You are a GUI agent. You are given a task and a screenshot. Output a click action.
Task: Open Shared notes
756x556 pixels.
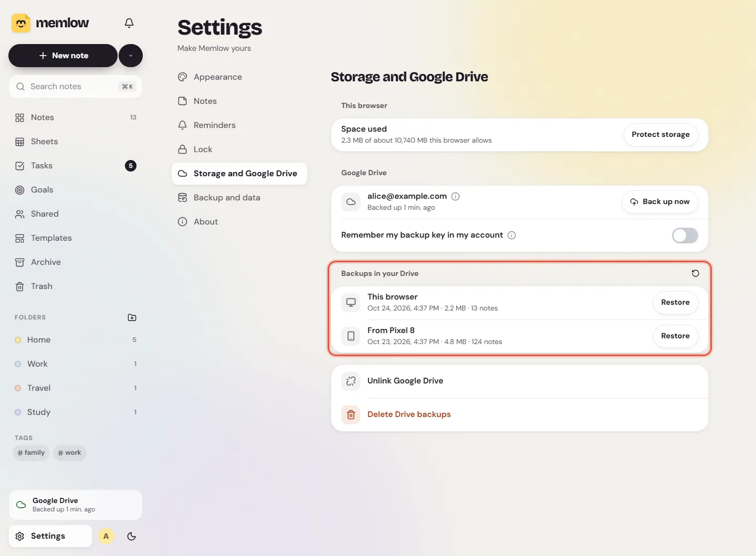click(x=76, y=214)
